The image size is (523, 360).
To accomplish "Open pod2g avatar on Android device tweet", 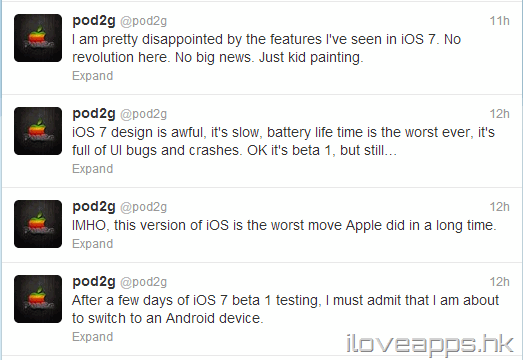I will 38,299.
